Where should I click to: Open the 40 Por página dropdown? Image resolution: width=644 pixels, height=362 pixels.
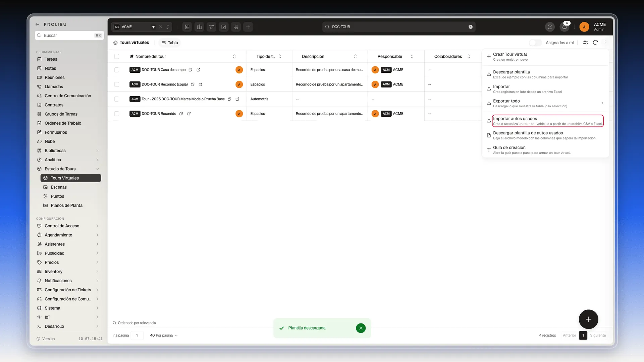coord(164,336)
